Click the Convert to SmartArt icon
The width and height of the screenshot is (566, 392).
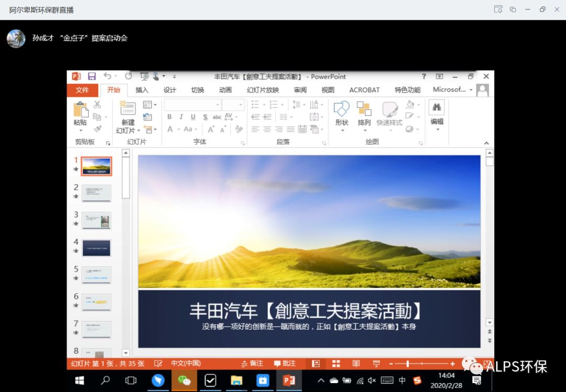click(314, 129)
